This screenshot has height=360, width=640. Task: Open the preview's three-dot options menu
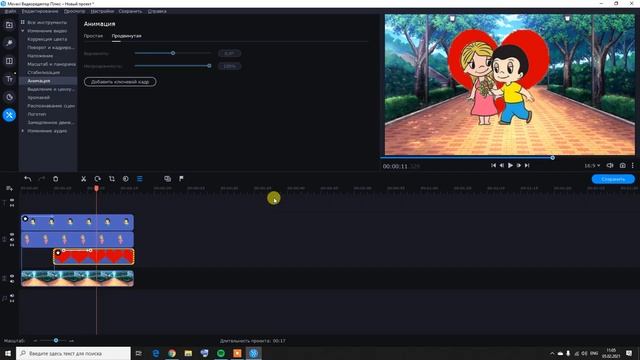point(633,165)
